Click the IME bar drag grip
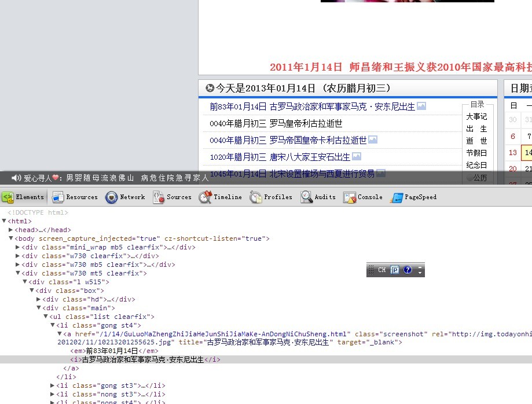 371,270
